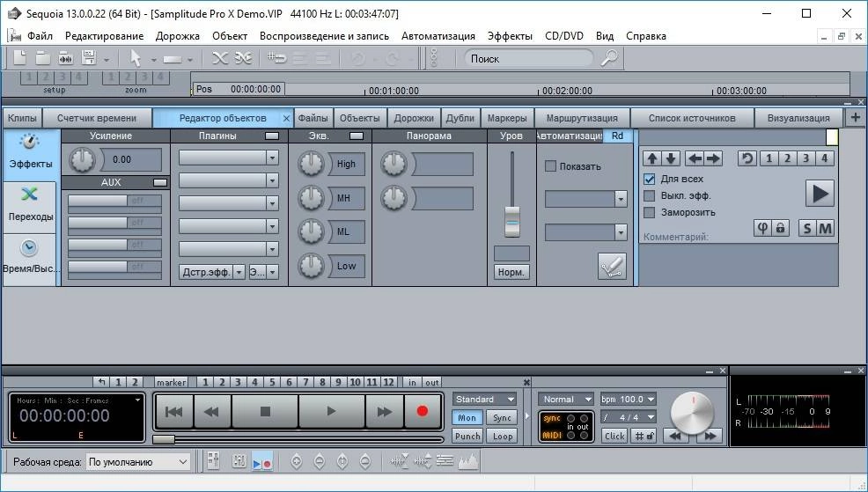
Task: Enable the Заморозить checkbox
Action: point(650,212)
